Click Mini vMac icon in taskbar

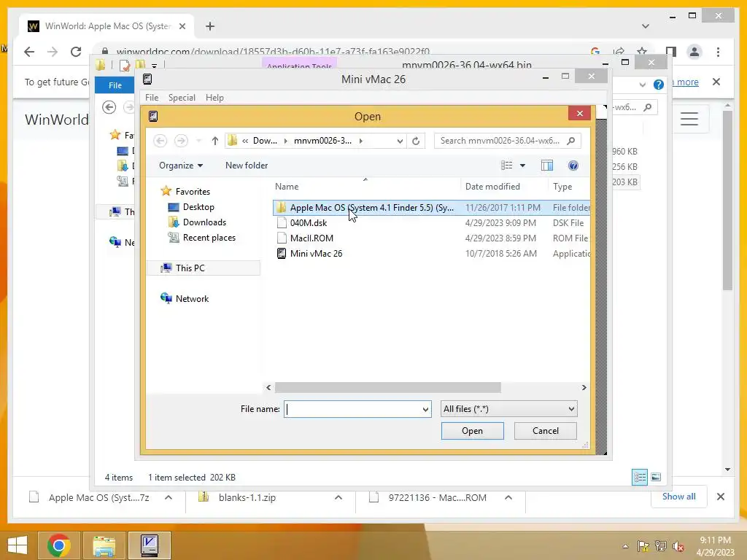[150, 545]
